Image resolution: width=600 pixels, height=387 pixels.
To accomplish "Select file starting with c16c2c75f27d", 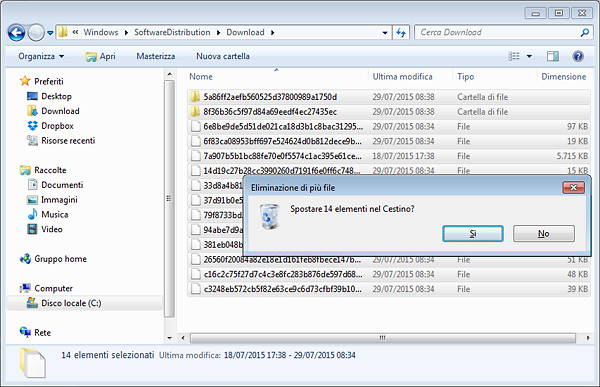I will point(389,274).
